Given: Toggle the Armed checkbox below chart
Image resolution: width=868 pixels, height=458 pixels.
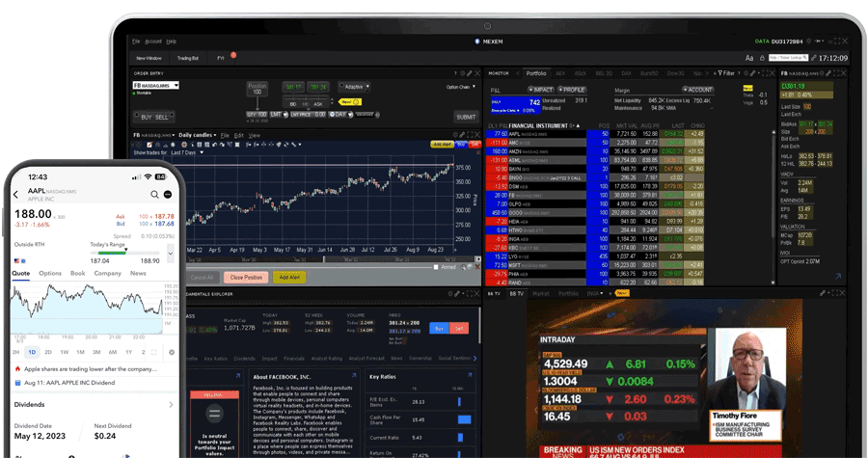Looking at the screenshot, I should (x=436, y=267).
